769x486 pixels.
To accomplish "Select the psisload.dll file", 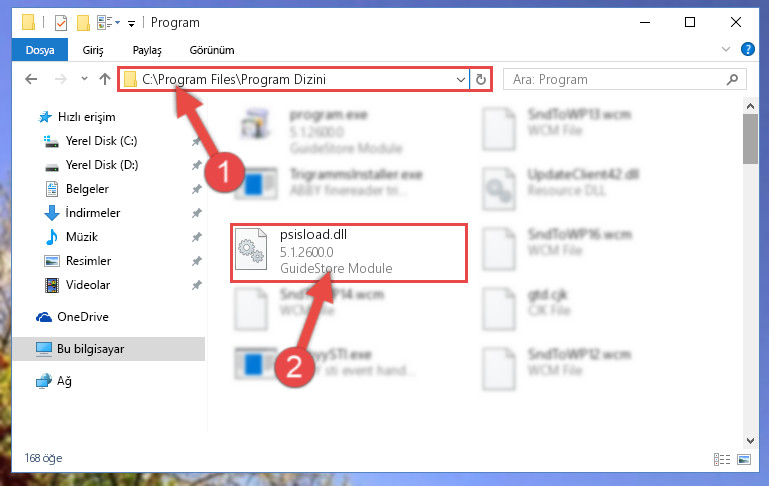I will [x=349, y=253].
